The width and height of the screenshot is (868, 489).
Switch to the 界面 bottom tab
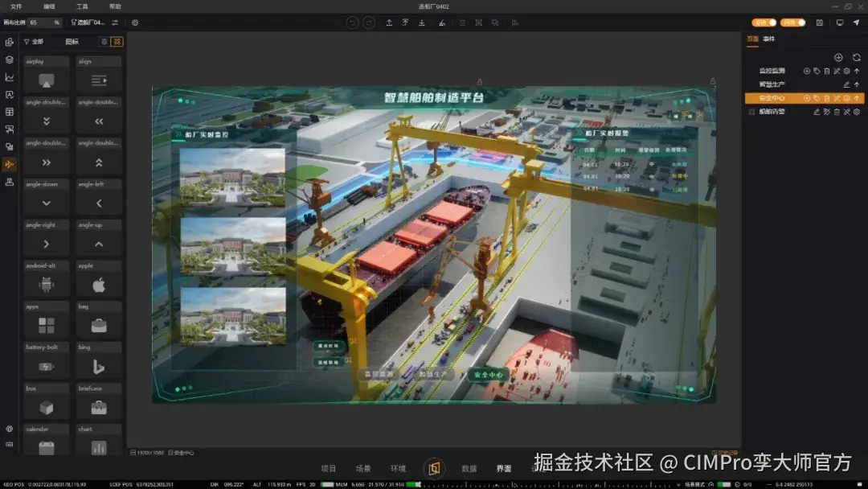tap(504, 469)
